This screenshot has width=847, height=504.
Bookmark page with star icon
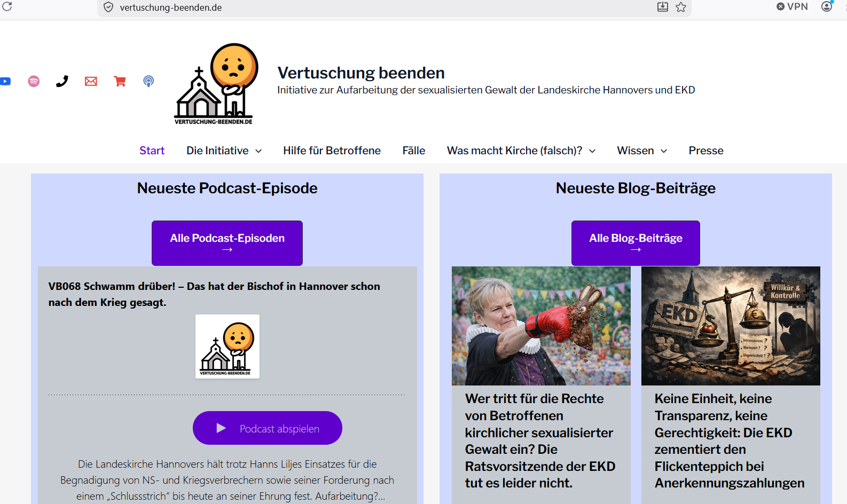[681, 7]
